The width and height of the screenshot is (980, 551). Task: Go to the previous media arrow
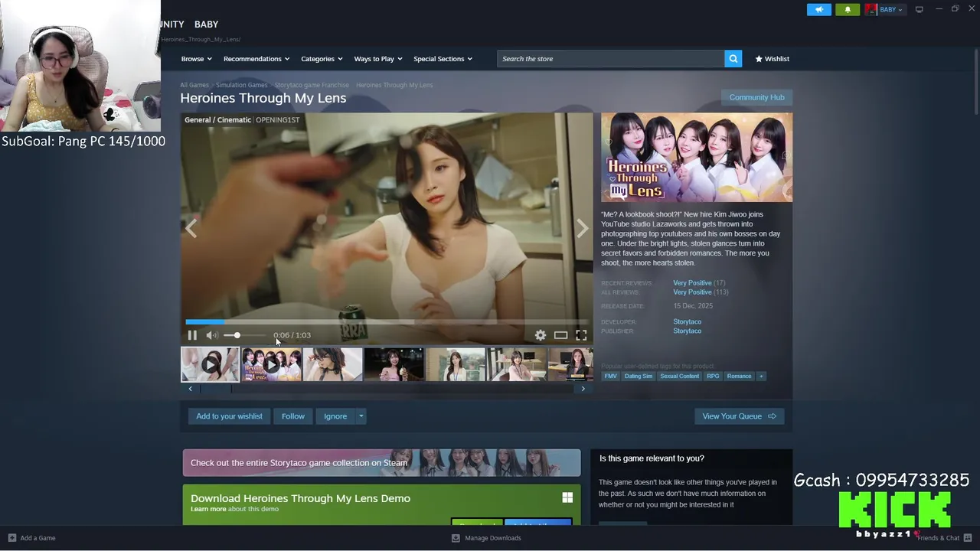191,228
